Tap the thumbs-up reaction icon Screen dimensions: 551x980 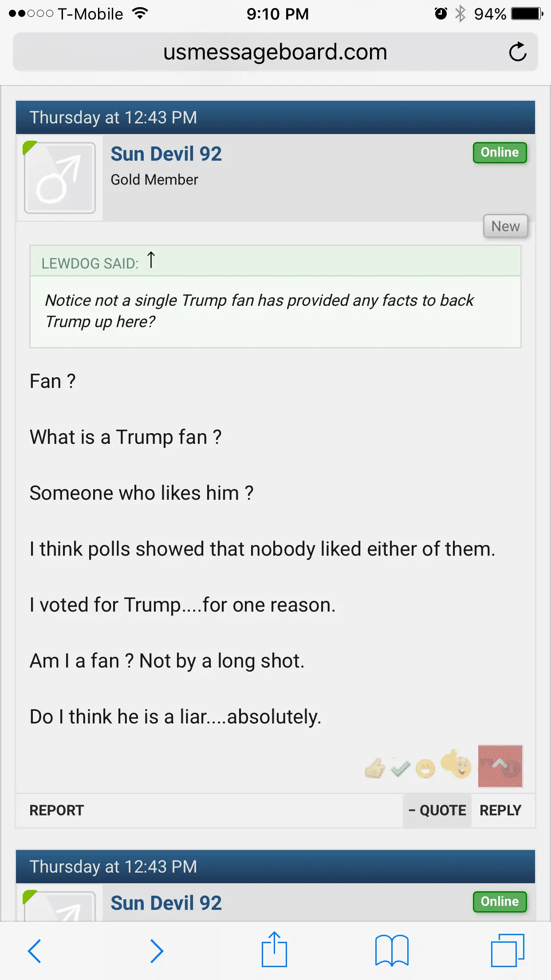[x=375, y=768]
